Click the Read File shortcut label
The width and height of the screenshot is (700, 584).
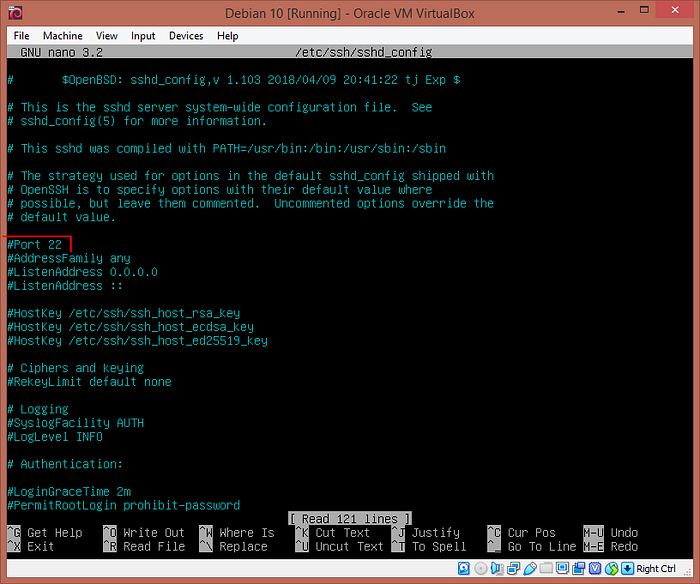click(154, 546)
